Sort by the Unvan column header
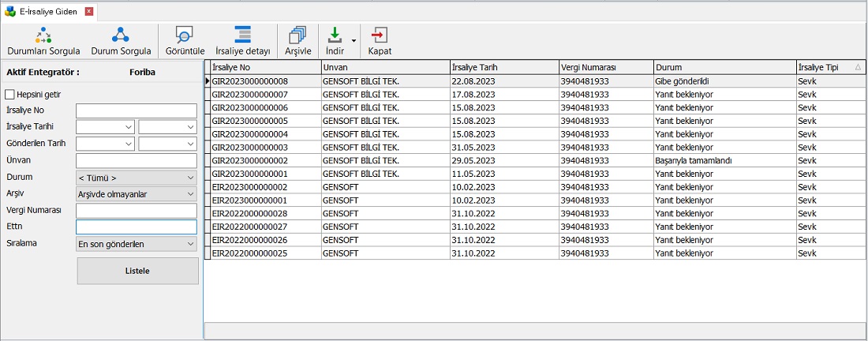 [385, 67]
